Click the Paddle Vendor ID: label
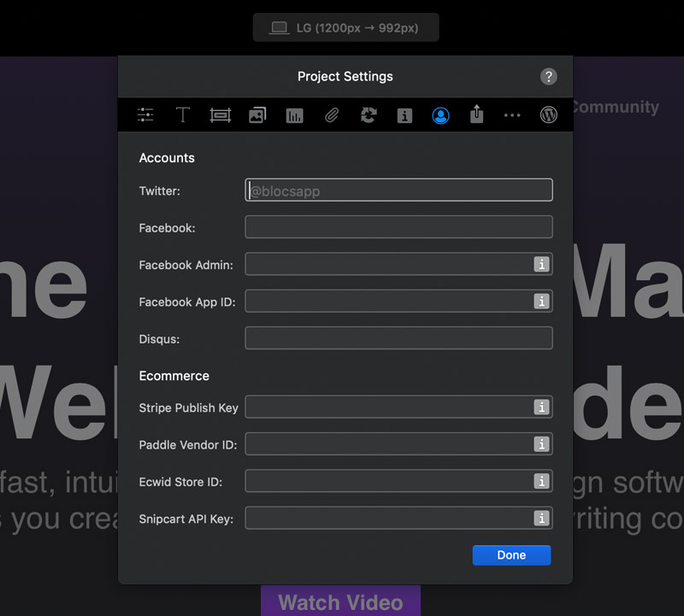This screenshot has height=616, width=684. point(188,445)
